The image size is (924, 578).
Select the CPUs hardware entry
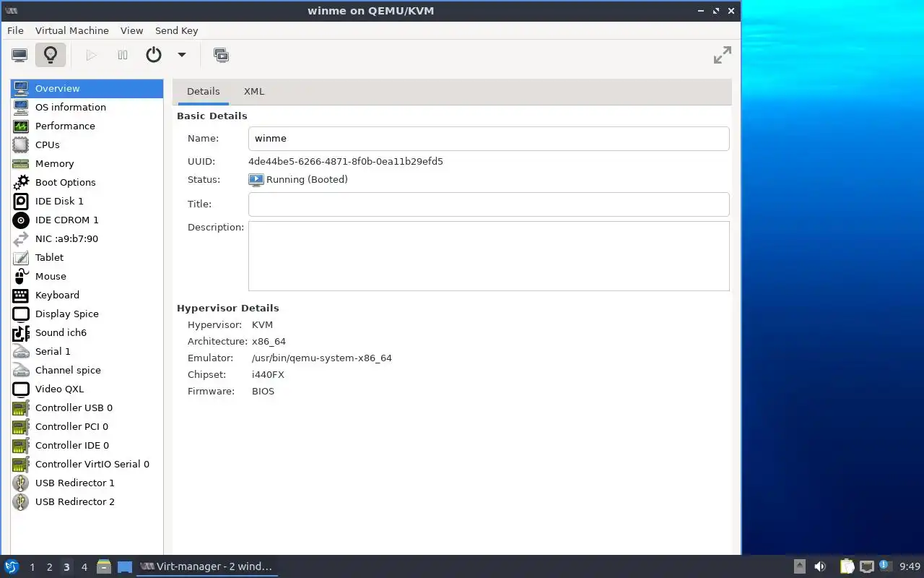(x=87, y=144)
